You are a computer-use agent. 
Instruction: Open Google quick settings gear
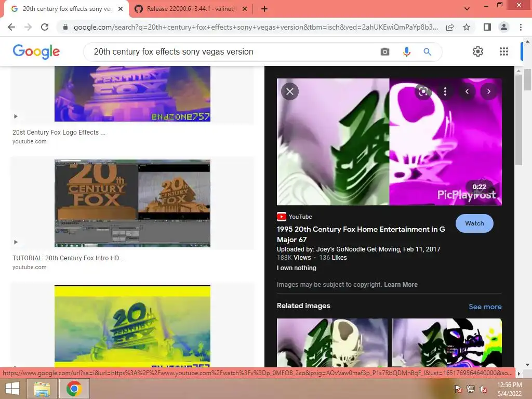tap(478, 51)
